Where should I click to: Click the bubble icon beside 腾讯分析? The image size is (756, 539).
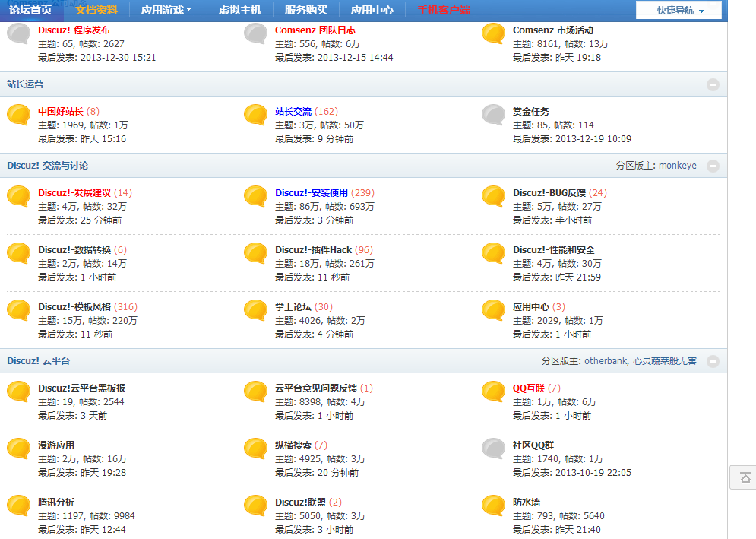pyautogui.click(x=19, y=506)
